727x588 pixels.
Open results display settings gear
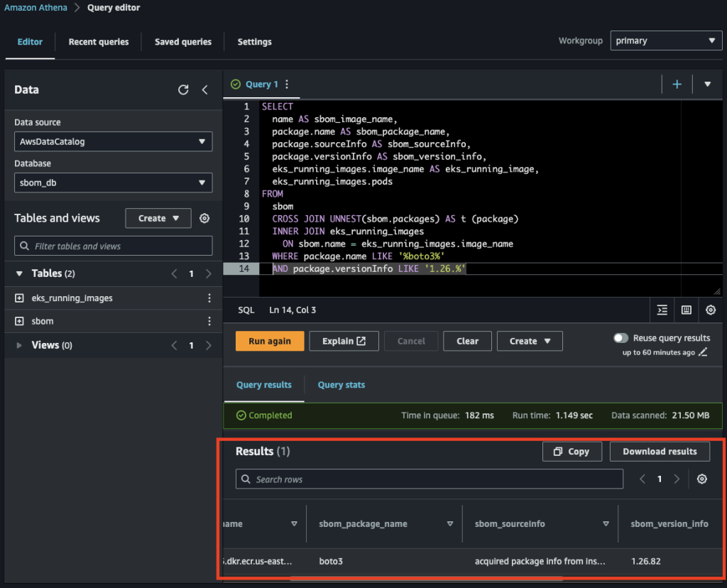coord(701,479)
